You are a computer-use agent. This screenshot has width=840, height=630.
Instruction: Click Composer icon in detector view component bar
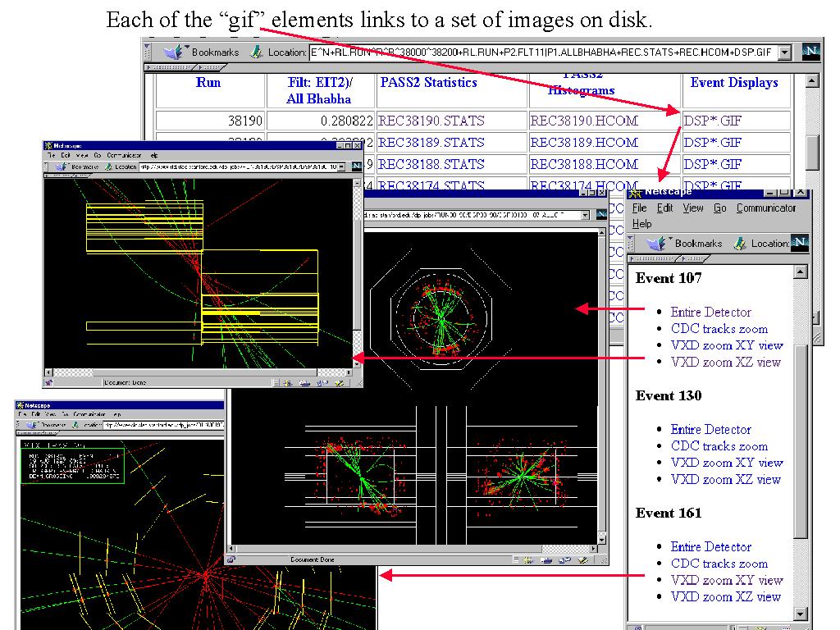coord(583,560)
